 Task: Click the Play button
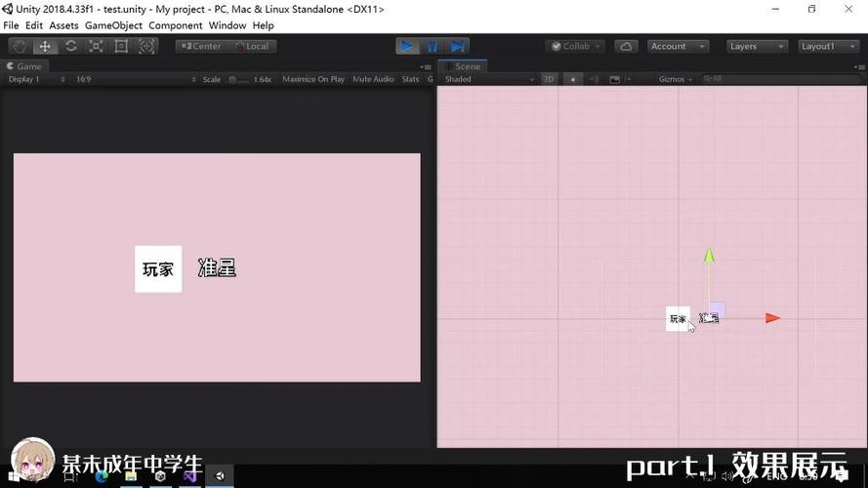pos(407,46)
